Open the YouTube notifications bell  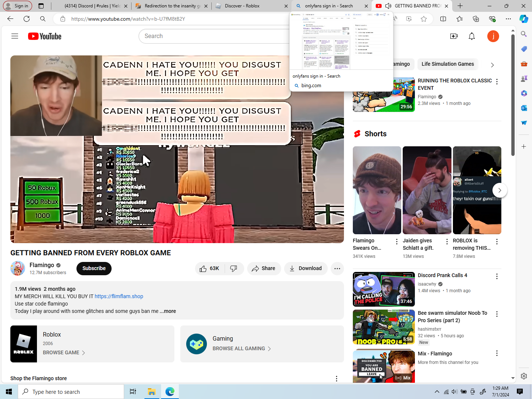tap(472, 36)
